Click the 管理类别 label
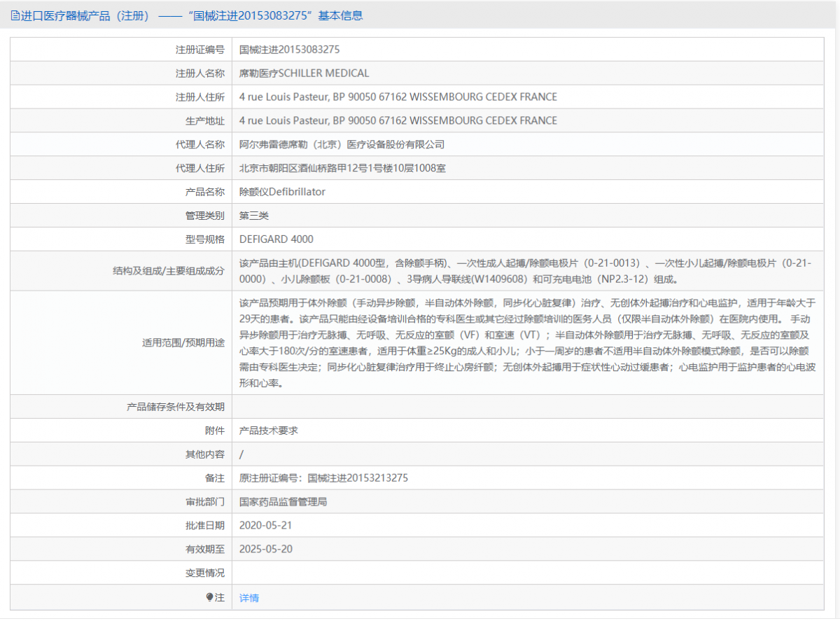The height and width of the screenshot is (621, 840). point(205,216)
